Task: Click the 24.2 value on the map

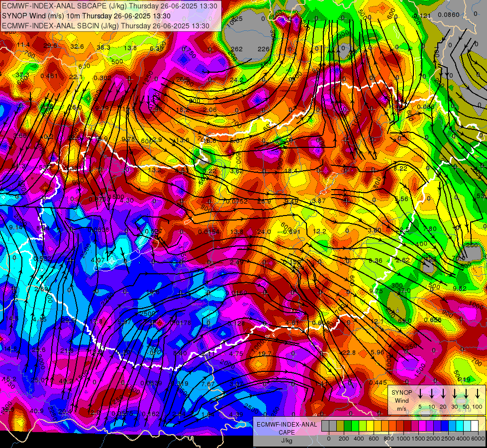Action: coord(237,80)
